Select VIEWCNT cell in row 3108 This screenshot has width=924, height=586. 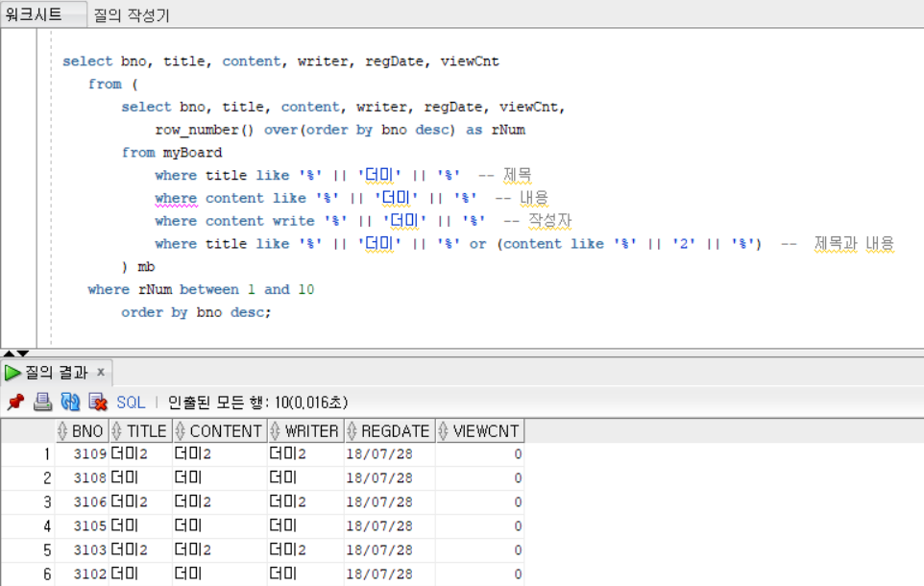479,478
